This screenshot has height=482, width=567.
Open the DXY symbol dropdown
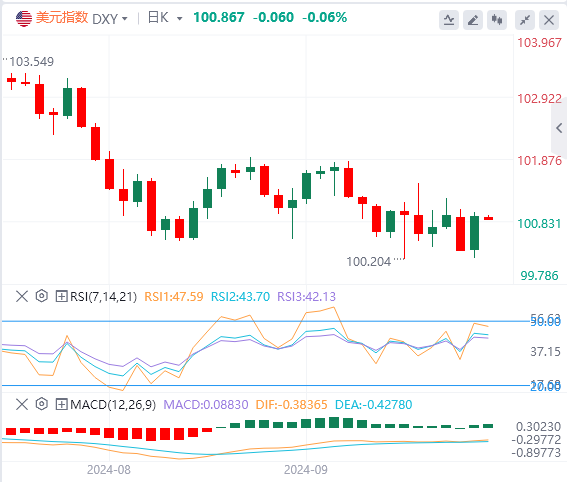tap(110, 18)
